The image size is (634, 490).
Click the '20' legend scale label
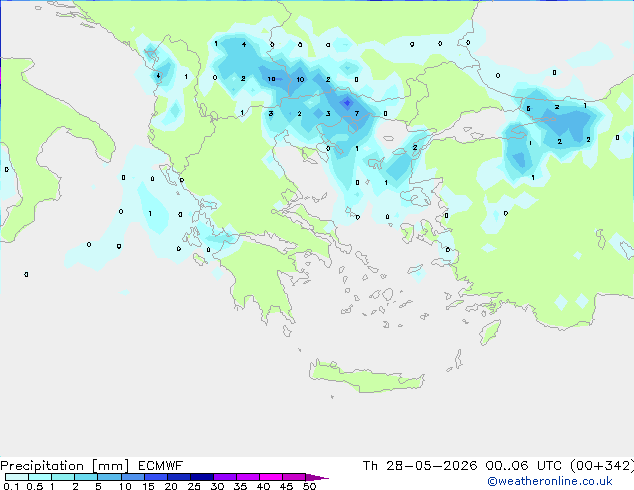[171, 486]
